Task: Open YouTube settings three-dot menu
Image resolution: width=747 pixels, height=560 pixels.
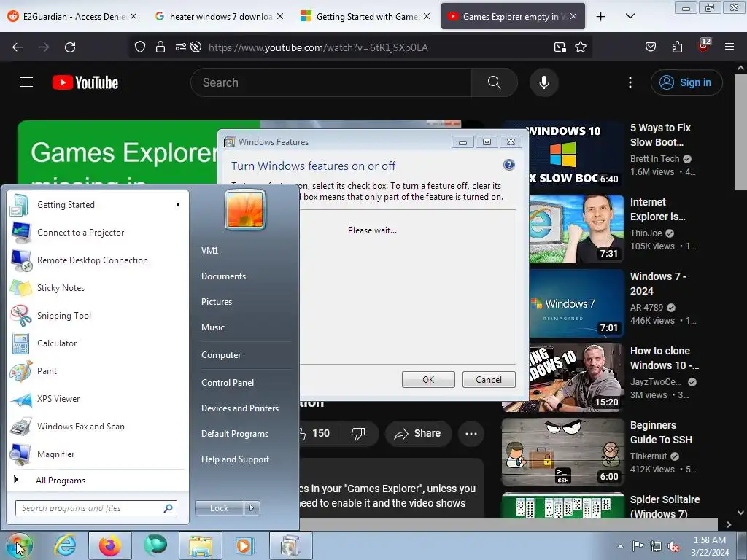Action: [x=630, y=82]
